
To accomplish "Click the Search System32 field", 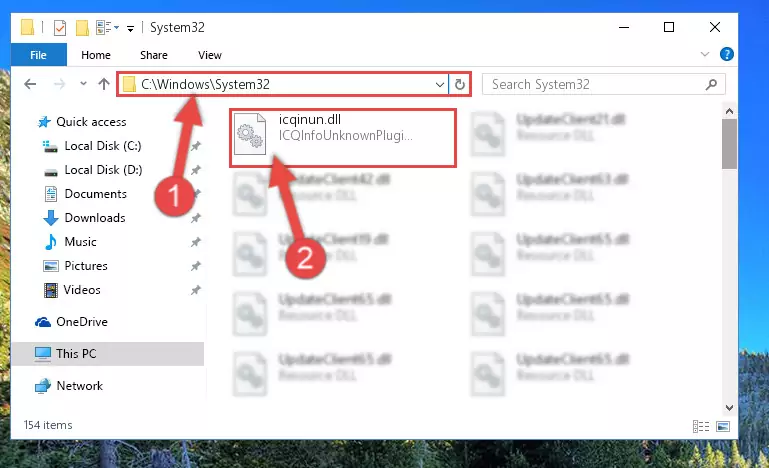I will tap(603, 84).
